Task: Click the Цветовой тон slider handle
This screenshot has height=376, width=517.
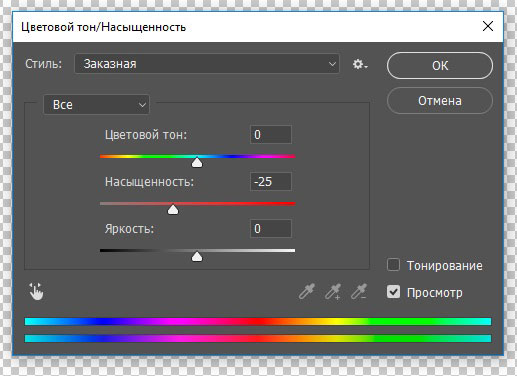Action: 197,162
